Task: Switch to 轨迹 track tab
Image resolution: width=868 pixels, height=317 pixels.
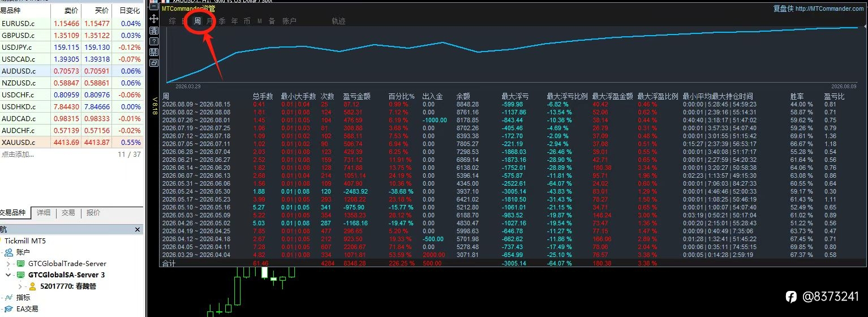Action: click(x=338, y=21)
